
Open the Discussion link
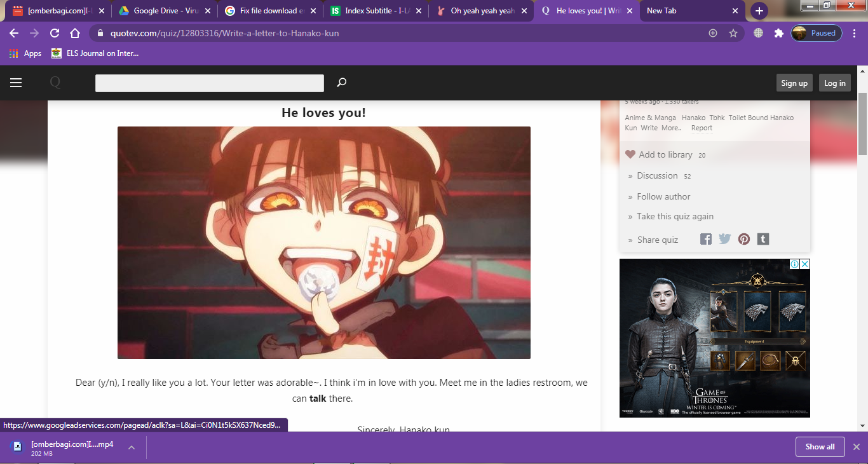click(657, 175)
